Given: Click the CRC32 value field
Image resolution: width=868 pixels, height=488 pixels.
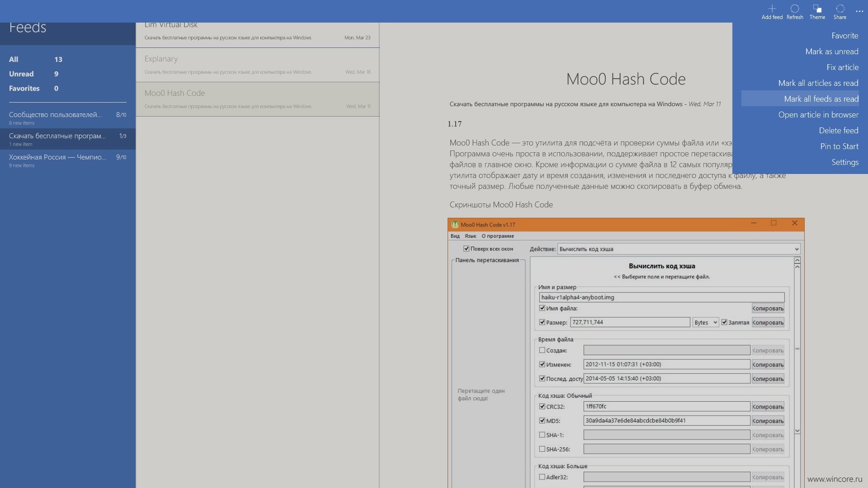Looking at the screenshot, I should coord(667,406).
